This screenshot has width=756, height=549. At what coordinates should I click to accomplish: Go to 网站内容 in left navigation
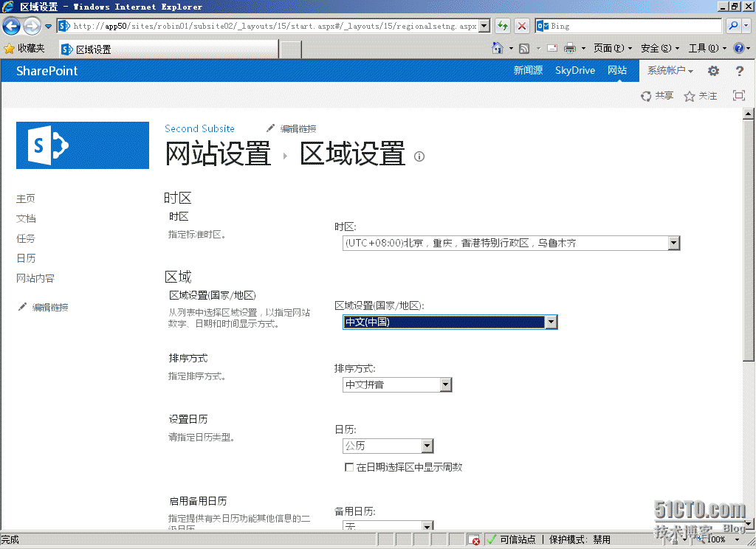pos(35,278)
